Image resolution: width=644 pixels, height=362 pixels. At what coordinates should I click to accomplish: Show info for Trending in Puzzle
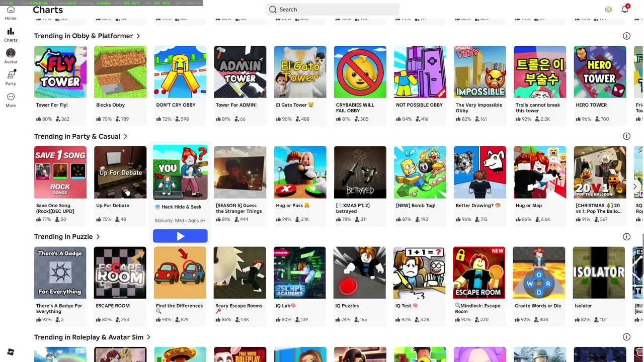pos(626,237)
